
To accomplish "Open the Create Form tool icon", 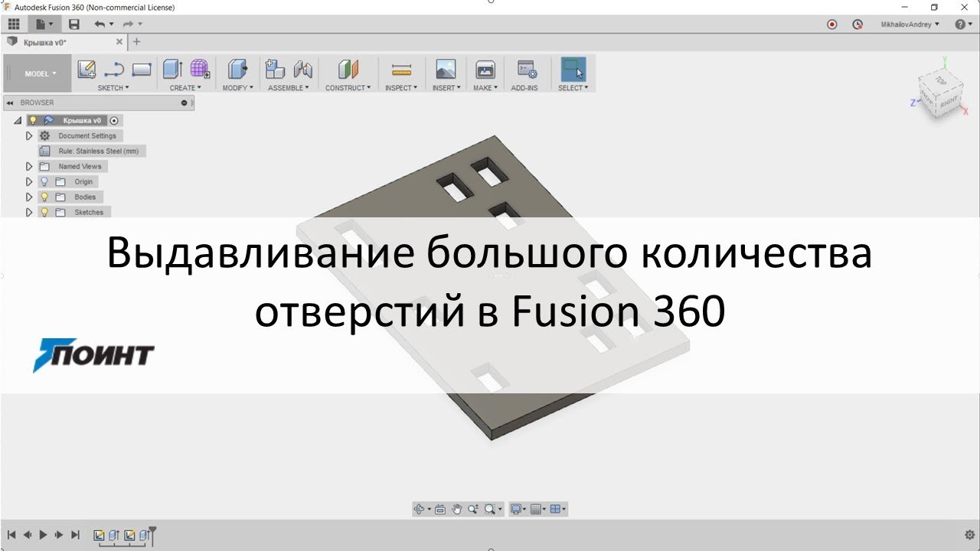I will click(200, 70).
